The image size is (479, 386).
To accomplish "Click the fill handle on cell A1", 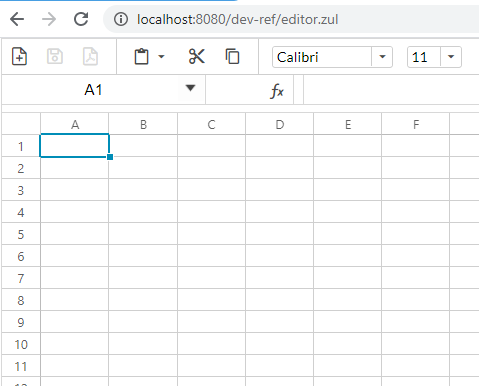I will pyautogui.click(x=110, y=157).
